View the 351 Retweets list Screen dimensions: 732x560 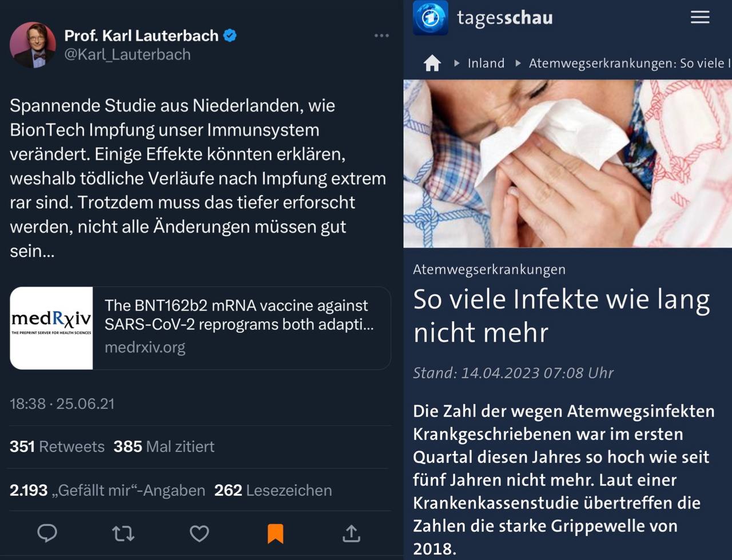click(57, 446)
